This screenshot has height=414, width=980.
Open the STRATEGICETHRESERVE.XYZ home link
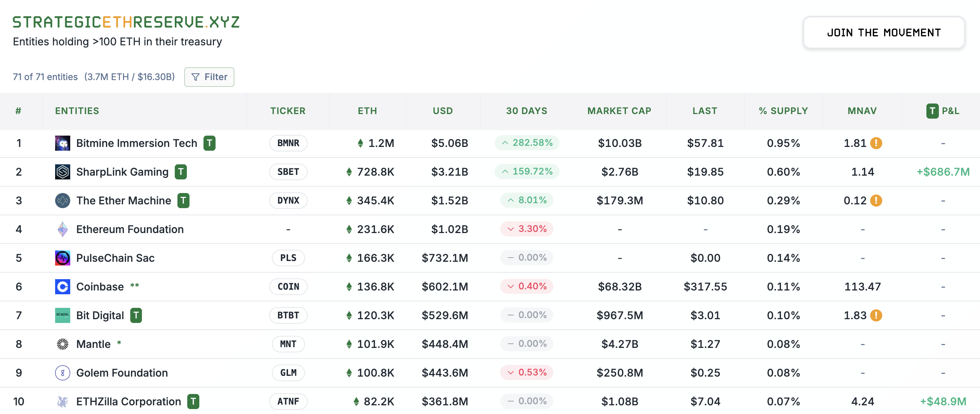pyautogui.click(x=126, y=22)
